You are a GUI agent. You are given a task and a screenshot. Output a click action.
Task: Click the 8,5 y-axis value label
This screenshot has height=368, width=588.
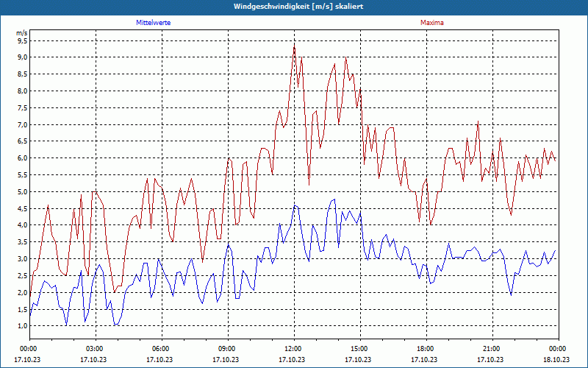point(23,74)
